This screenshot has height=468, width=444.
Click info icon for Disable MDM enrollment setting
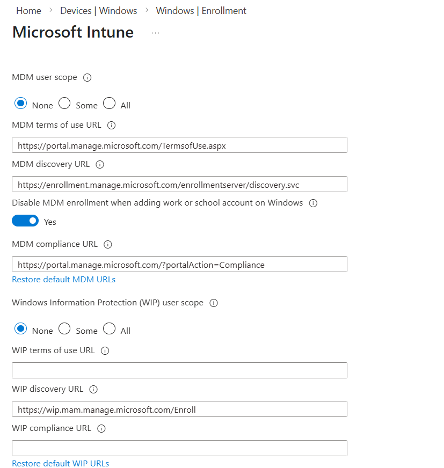pos(313,203)
